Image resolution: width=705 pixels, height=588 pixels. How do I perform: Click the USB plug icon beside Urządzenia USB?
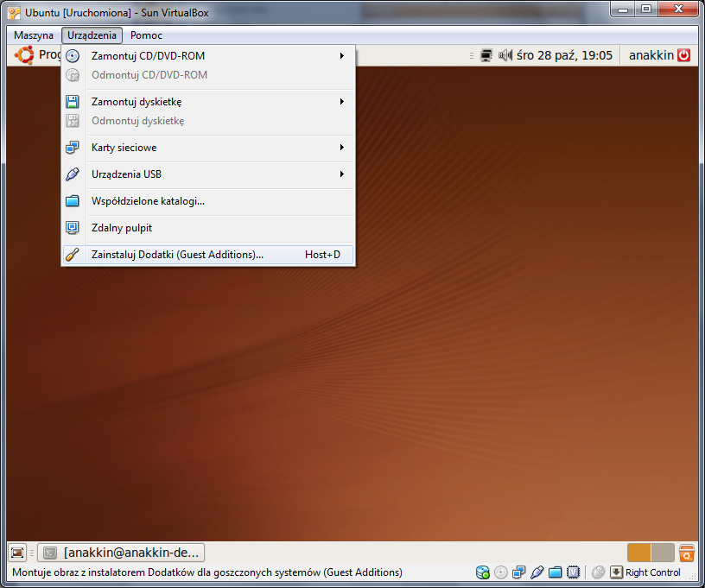coord(73,174)
